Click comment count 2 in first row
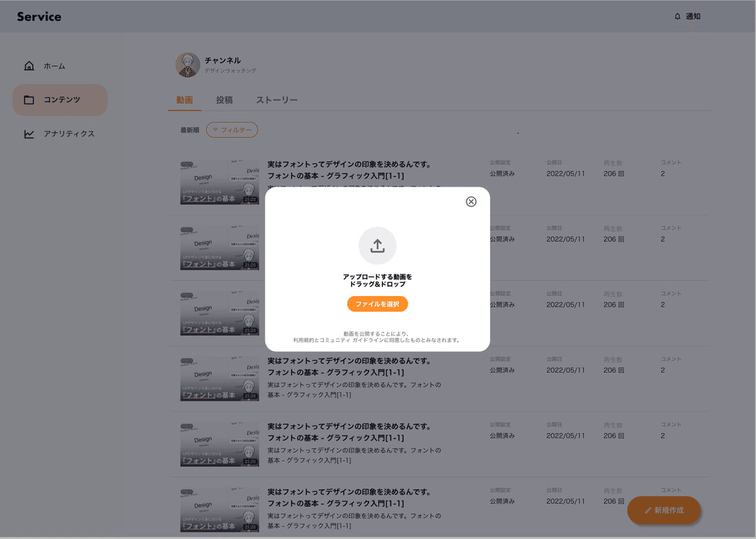756x539 pixels. click(663, 174)
